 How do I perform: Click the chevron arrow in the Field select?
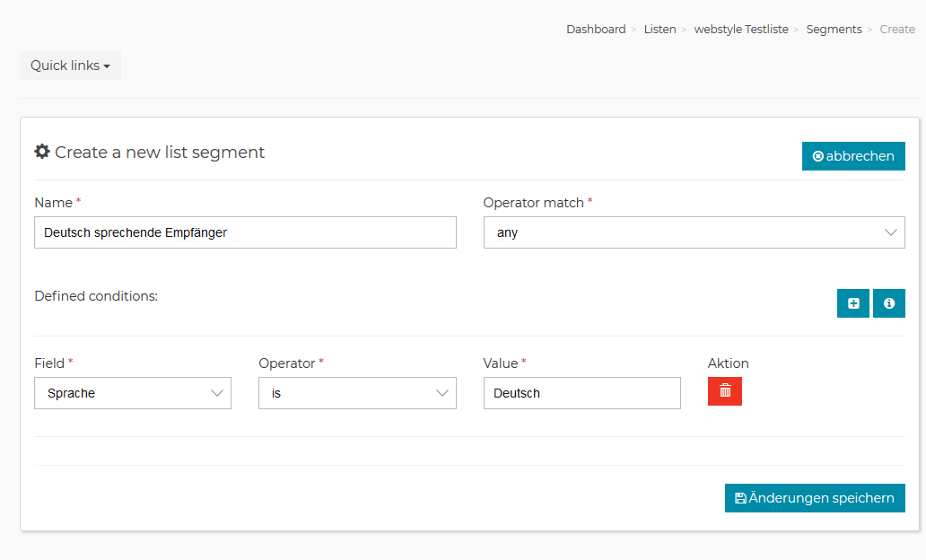[216, 393]
